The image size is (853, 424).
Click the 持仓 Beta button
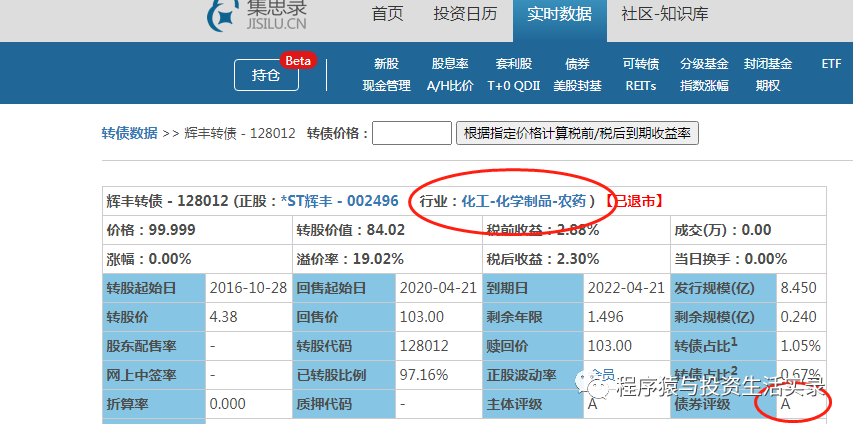pyautogui.click(x=267, y=75)
